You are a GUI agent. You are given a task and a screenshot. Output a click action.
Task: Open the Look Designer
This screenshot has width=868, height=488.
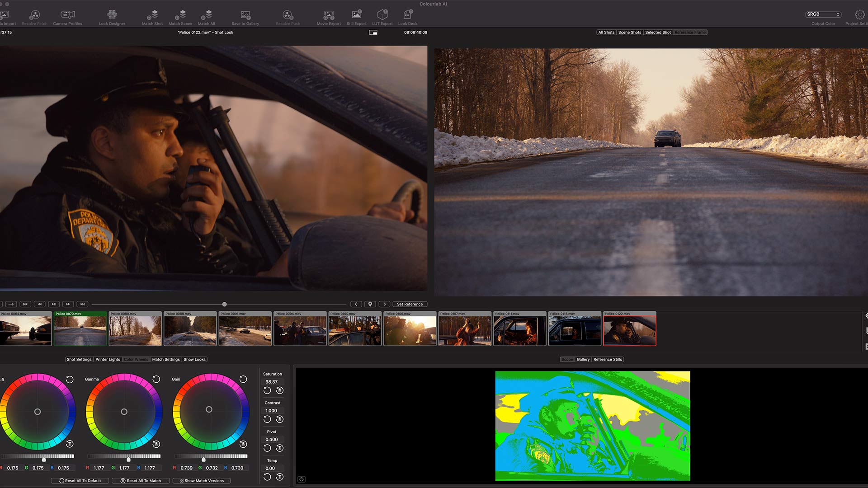112,18
